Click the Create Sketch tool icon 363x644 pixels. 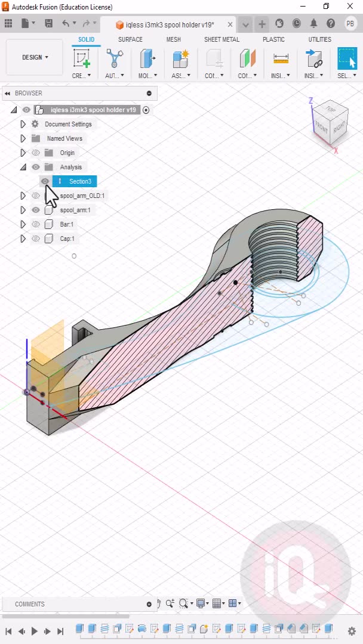pyautogui.click(x=81, y=59)
